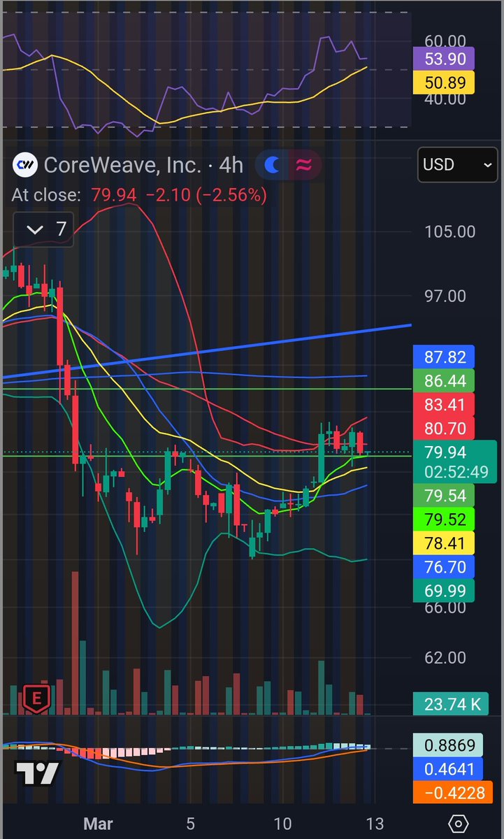Screen dimensions: 504x839
Task: Open the USD currency dropdown
Action: [x=457, y=165]
